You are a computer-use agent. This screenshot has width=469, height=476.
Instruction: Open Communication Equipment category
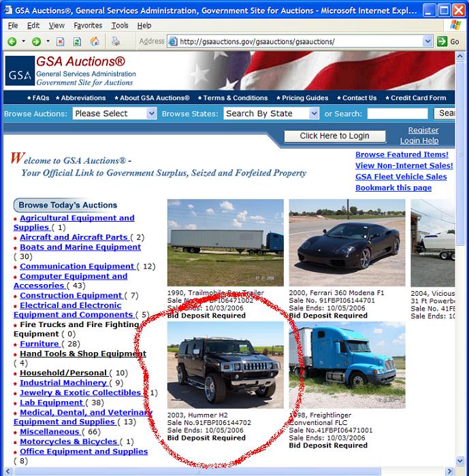click(x=78, y=267)
